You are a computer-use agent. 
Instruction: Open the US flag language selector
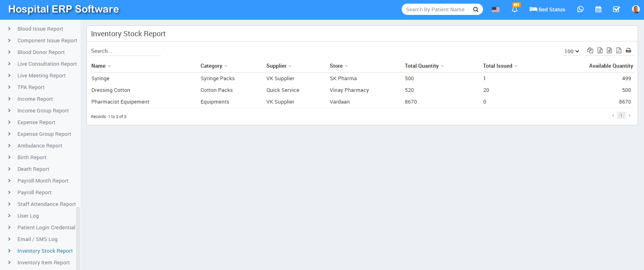coord(495,9)
